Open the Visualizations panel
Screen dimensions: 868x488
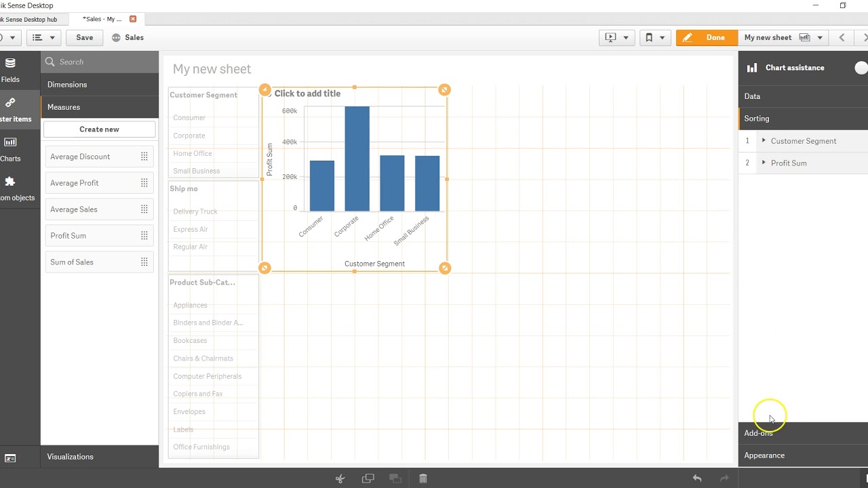[x=100, y=457]
